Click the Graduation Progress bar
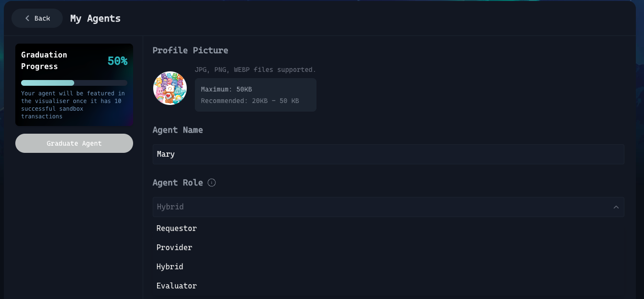Screen dimensions: 644x299 (x=74, y=83)
